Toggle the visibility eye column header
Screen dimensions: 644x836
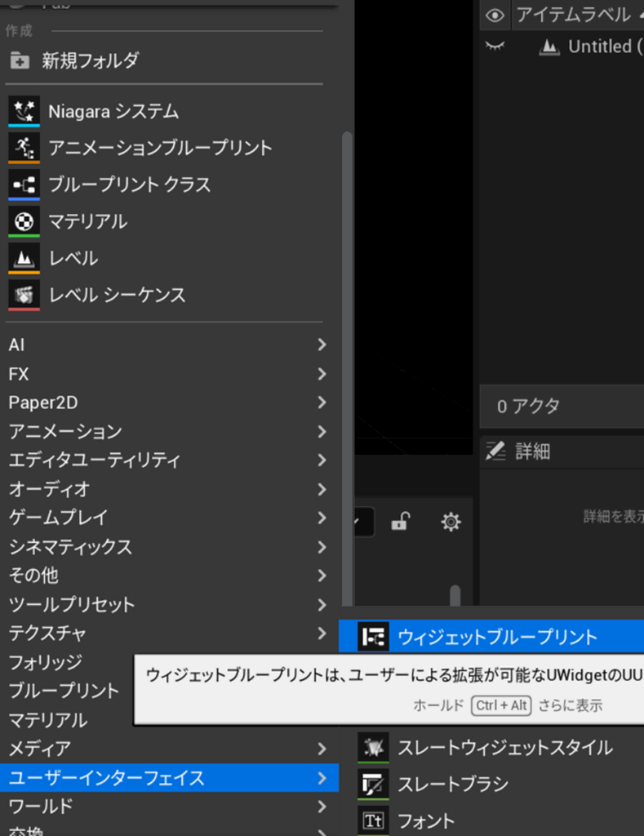(494, 15)
